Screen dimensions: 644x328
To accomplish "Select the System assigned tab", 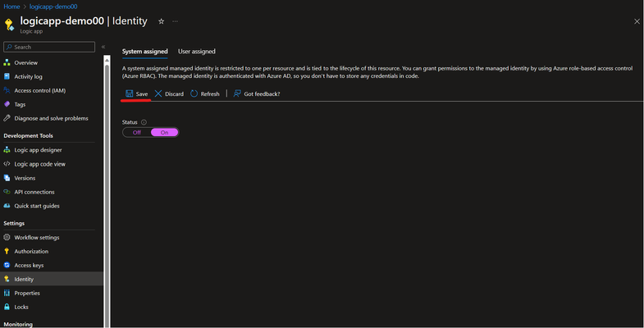I will click(x=144, y=52).
